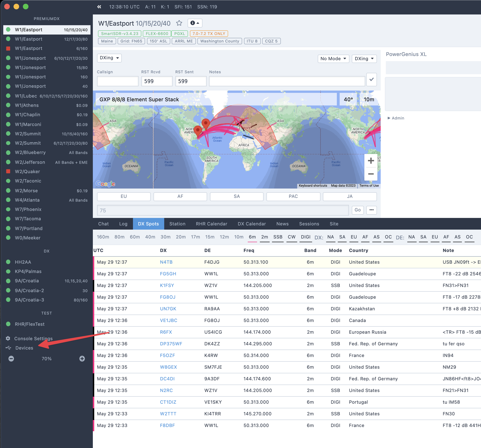Image resolution: width=481 pixels, height=448 pixels.
Task: Open more options ellipsis button
Action: tap(371, 210)
